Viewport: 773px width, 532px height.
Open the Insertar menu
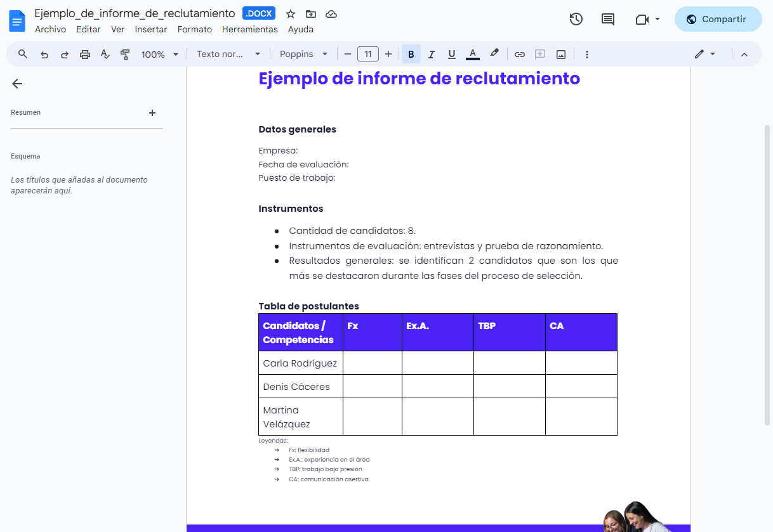[151, 29]
